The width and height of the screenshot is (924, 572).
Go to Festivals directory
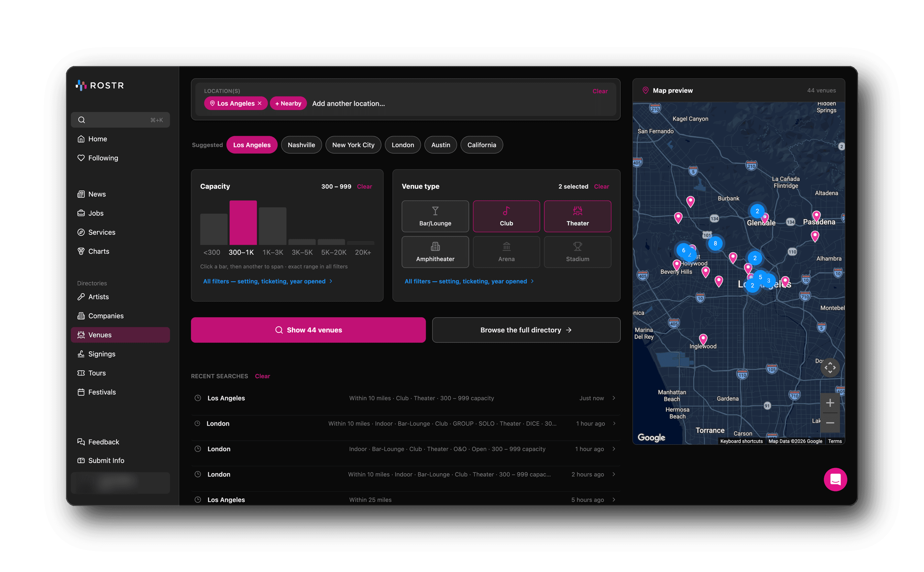(120, 392)
